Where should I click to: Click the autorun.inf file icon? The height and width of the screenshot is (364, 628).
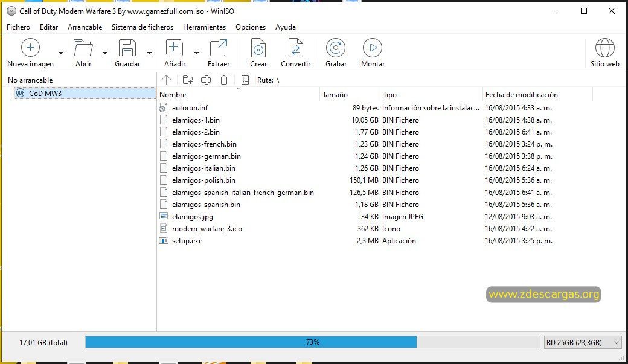(x=163, y=107)
